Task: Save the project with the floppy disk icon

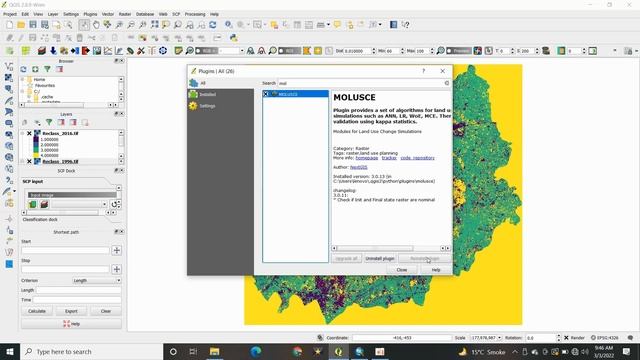Action: pyautogui.click(x=33, y=25)
